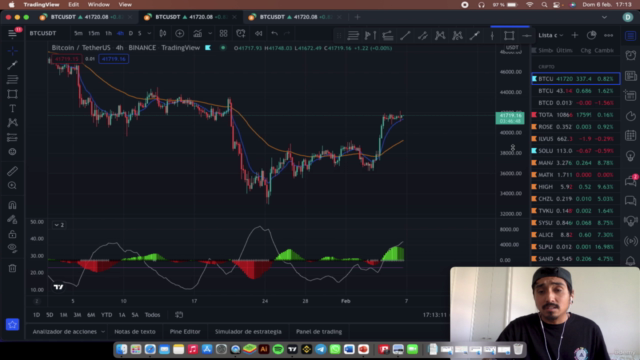The height and width of the screenshot is (360, 640).
Task: Open favorites star toolbar button
Action: point(12,324)
